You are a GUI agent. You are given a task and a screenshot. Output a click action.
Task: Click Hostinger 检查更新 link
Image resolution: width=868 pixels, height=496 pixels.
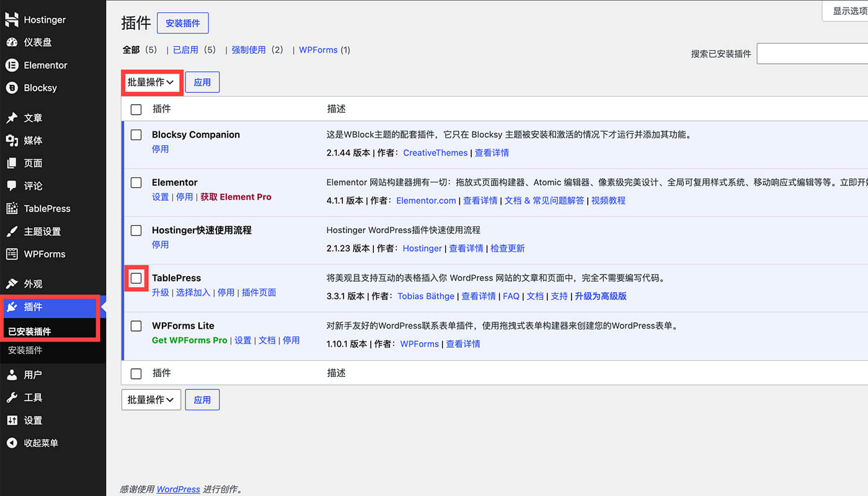pyautogui.click(x=508, y=248)
